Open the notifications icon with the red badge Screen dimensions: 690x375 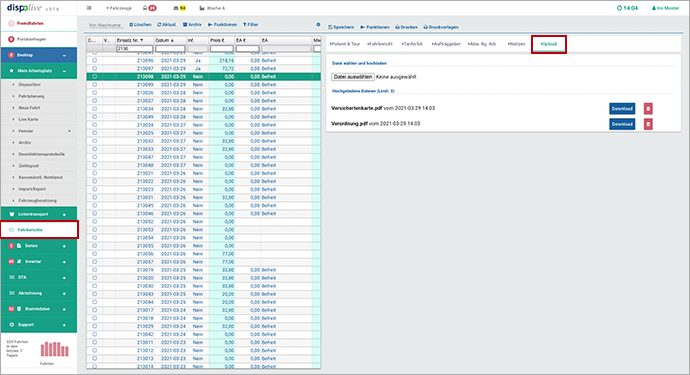pos(150,8)
